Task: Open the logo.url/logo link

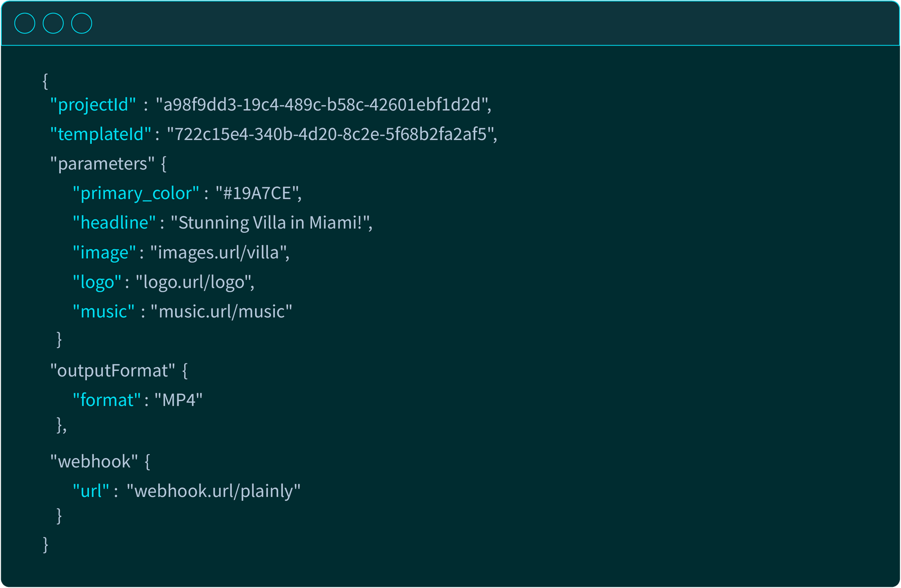Action: 194,282
